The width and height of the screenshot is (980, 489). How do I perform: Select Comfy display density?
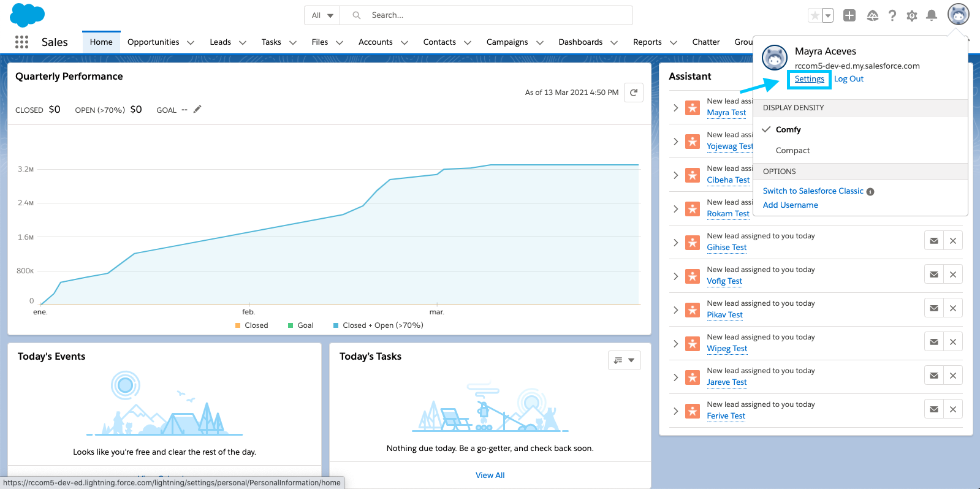[788, 130]
